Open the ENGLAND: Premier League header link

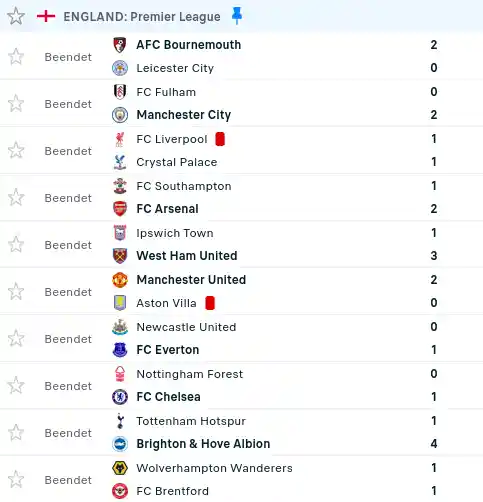coord(142,17)
